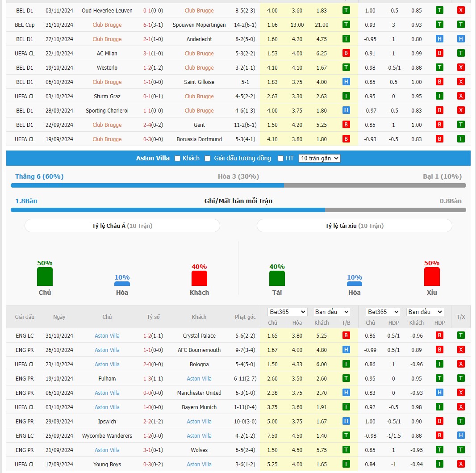476x473 pixels.
Task: Click green T result badge in Bayern Munich row
Action: pyautogui.click(x=346, y=407)
